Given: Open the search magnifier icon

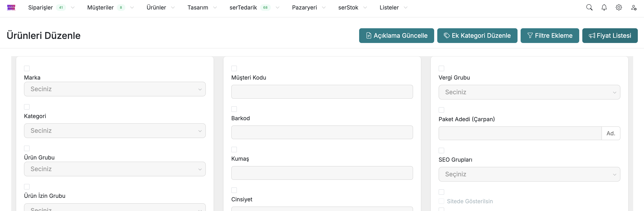Looking at the screenshot, I should 589,8.
